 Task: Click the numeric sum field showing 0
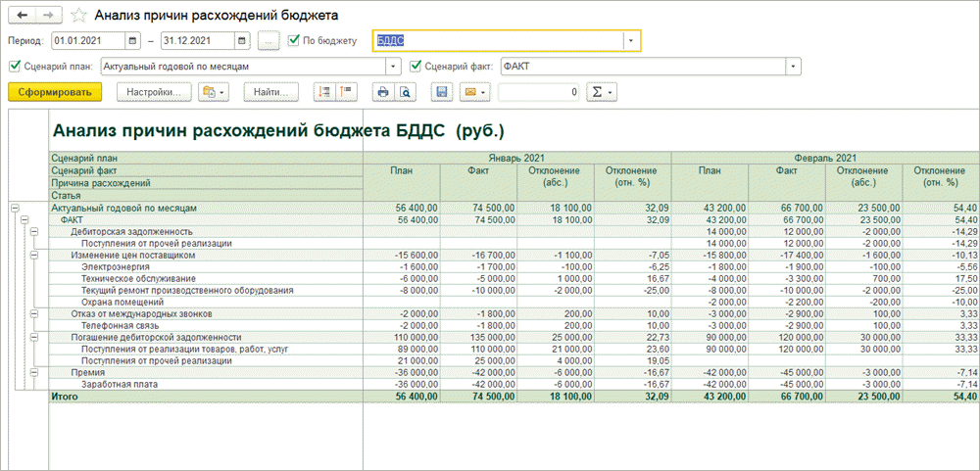point(539,92)
